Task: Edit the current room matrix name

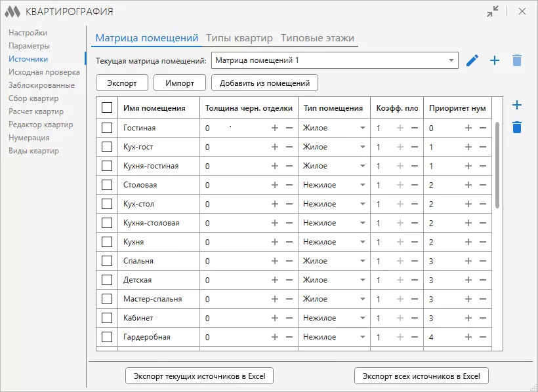Action: 472,60
